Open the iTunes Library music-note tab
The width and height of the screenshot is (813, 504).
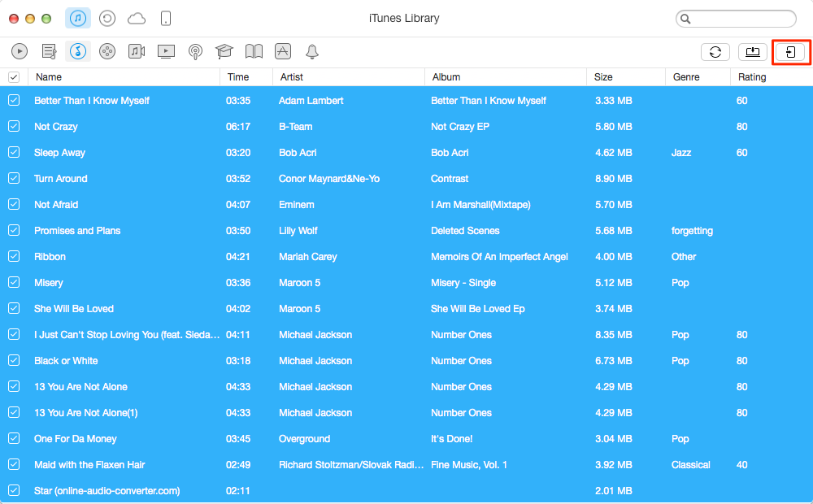click(78, 19)
